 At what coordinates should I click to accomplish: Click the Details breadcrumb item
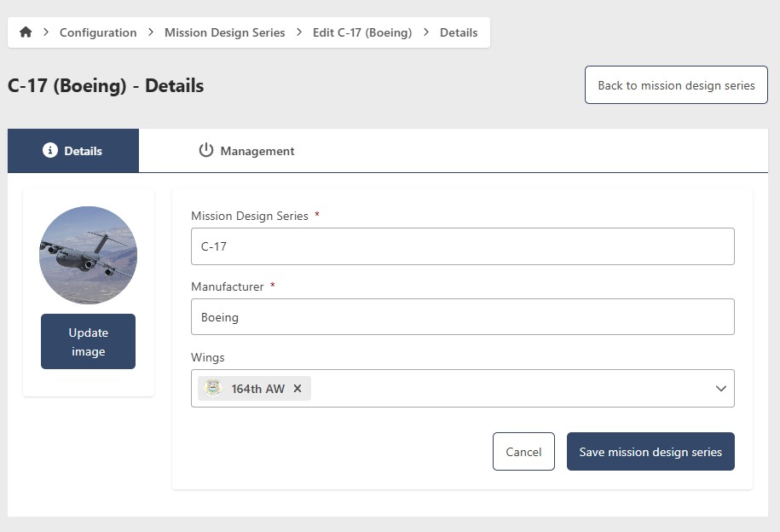459,32
